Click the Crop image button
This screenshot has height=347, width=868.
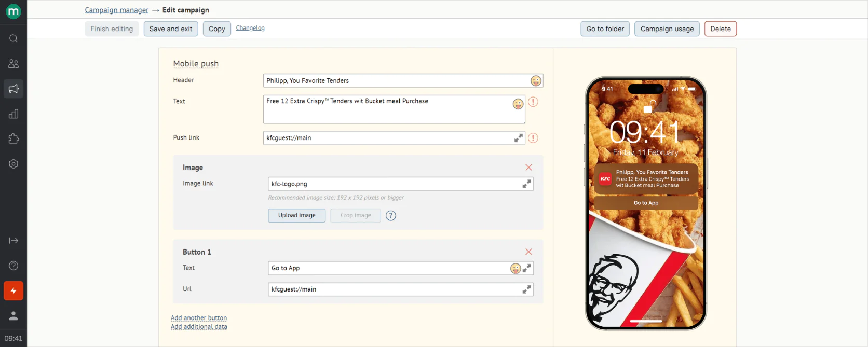coord(356,216)
